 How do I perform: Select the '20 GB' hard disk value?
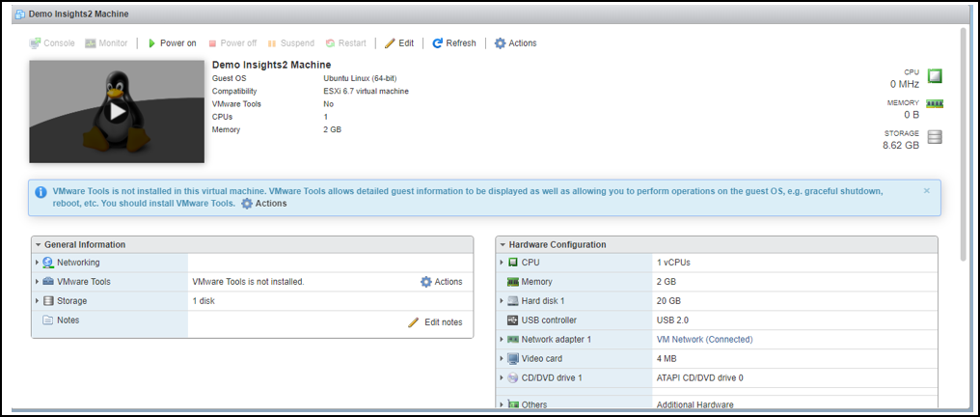tap(668, 301)
